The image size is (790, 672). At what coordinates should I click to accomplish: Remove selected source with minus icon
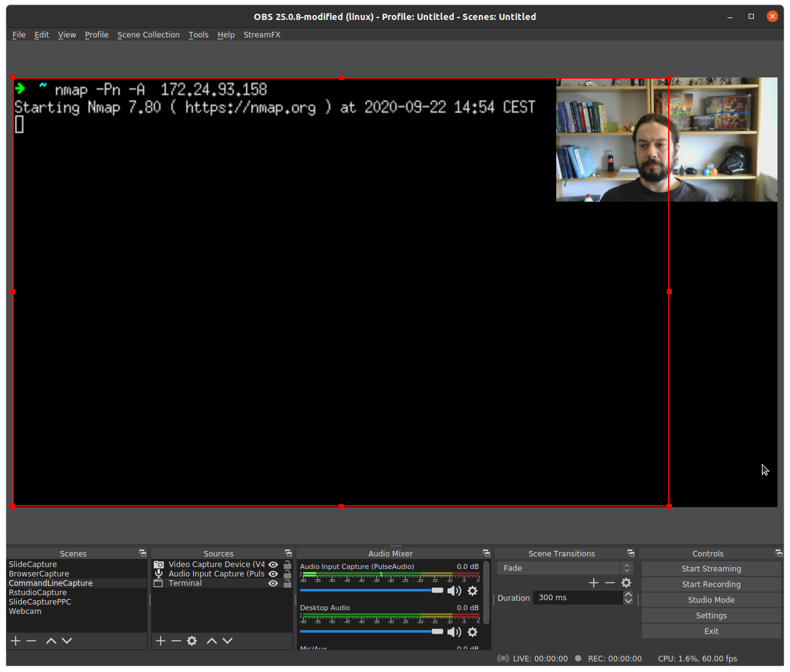click(x=176, y=641)
